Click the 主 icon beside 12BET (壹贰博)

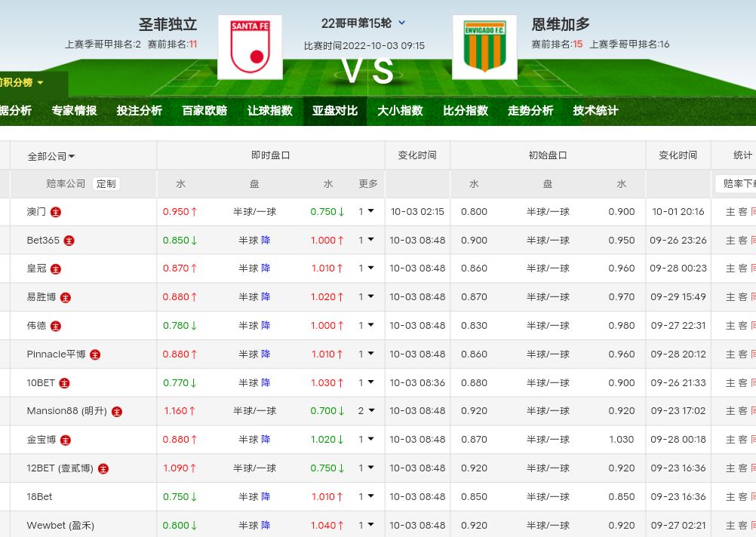(103, 468)
